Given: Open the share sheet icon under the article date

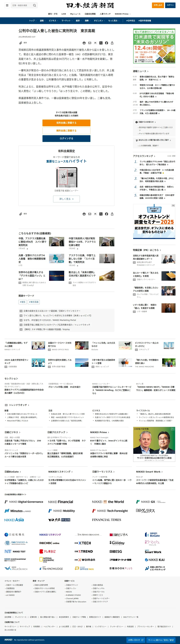Looking at the screenshot, I should [x=112, y=43].
